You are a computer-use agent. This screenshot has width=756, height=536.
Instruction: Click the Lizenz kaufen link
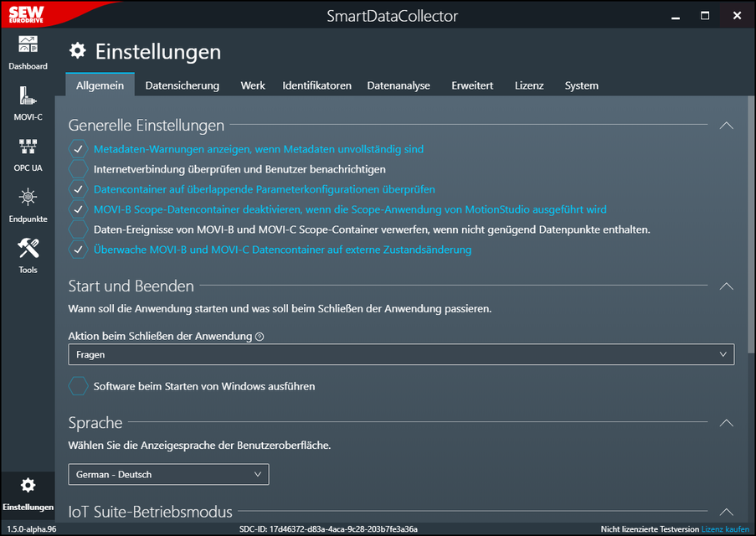pyautogui.click(x=725, y=529)
